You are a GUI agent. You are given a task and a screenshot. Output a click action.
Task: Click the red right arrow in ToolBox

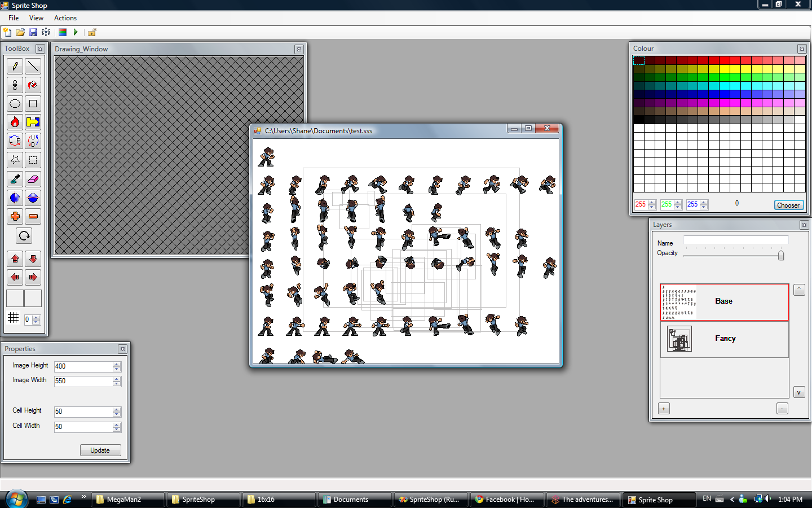[x=33, y=277]
